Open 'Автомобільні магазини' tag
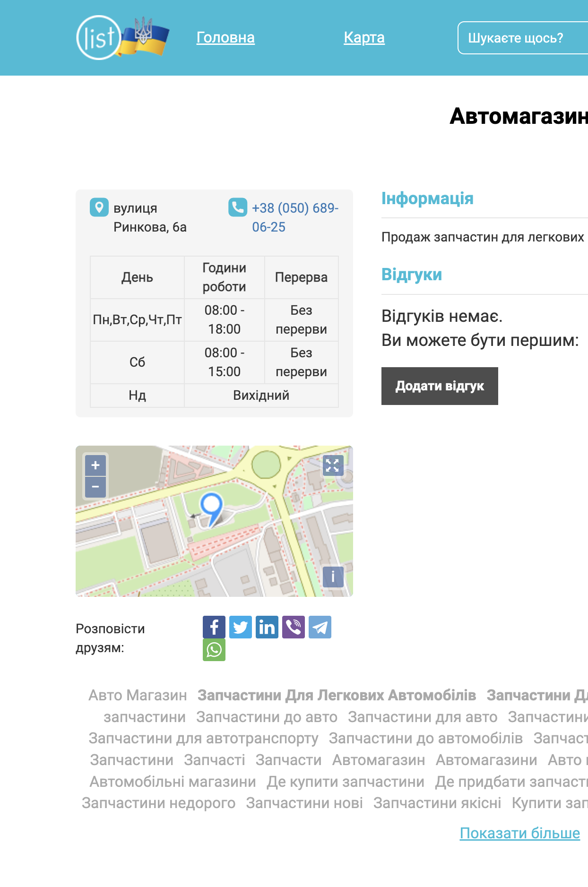 coord(173,782)
